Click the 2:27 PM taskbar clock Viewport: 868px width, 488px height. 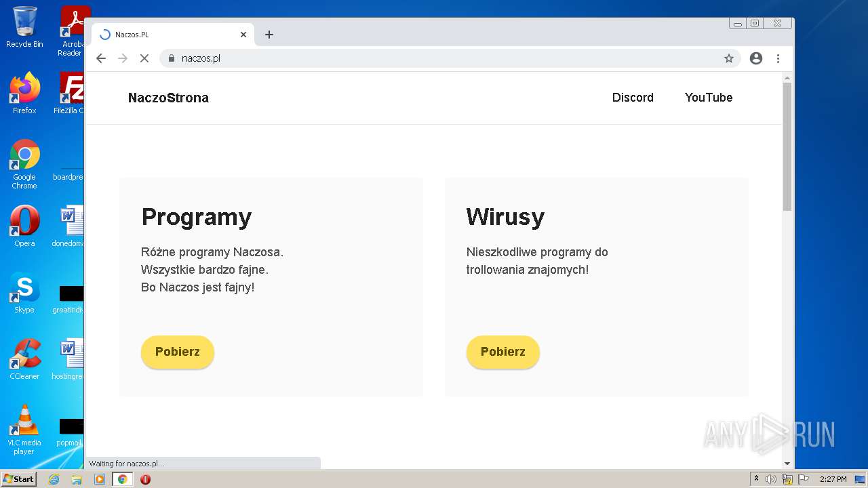833,479
